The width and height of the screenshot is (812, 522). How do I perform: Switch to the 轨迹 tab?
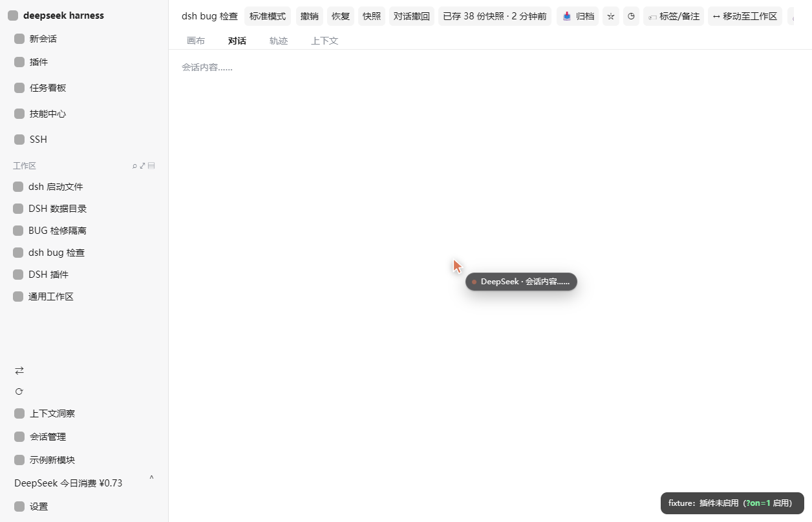pyautogui.click(x=279, y=41)
